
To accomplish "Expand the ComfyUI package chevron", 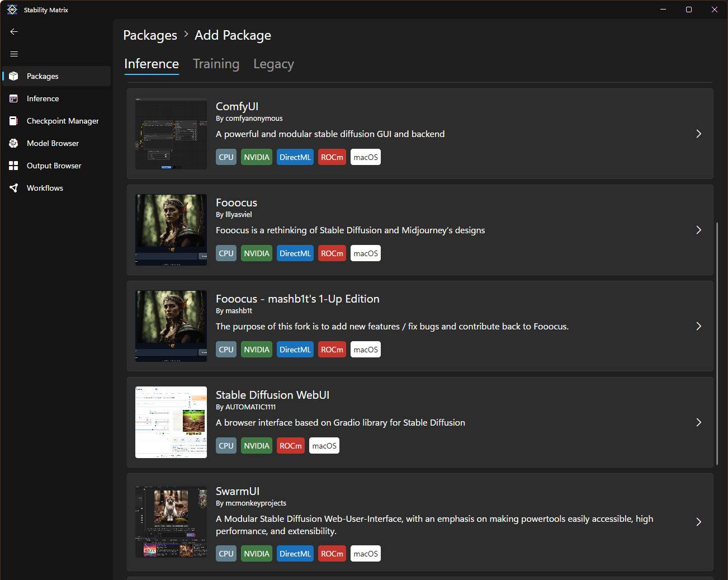I will pos(699,134).
